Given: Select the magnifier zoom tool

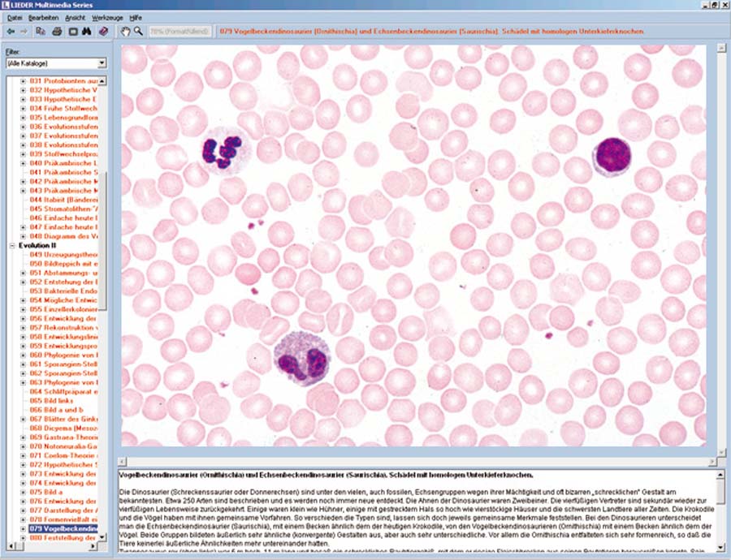Looking at the screenshot, I should [x=138, y=31].
